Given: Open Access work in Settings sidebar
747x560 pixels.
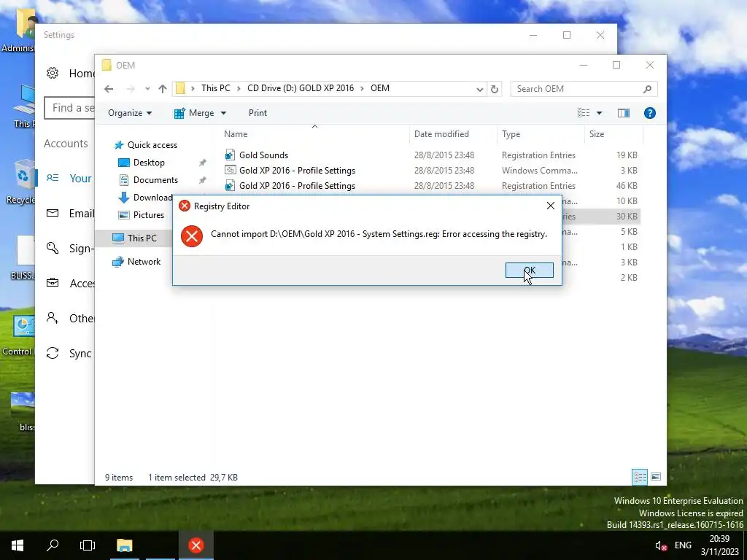Looking at the screenshot, I should [69, 284].
